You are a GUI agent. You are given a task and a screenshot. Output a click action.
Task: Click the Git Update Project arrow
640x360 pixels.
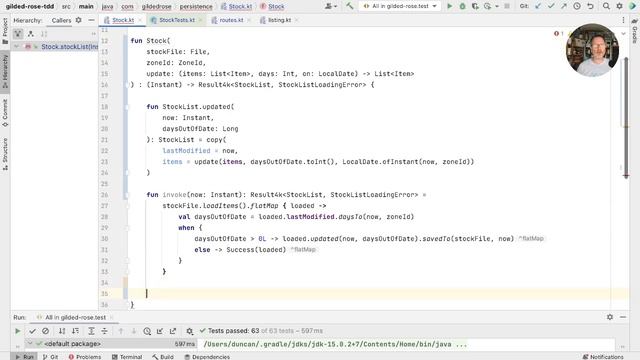point(538,6)
